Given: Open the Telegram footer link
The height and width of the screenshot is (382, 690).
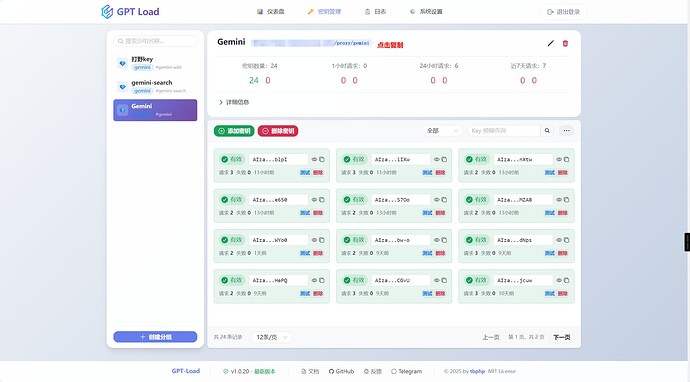Looking at the screenshot, I should point(407,371).
